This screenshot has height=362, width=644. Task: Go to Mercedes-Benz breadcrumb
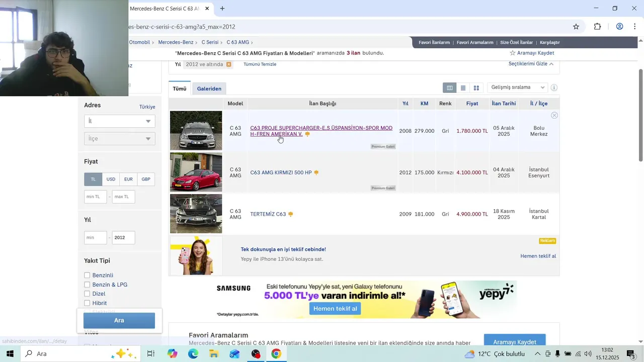coord(176,42)
